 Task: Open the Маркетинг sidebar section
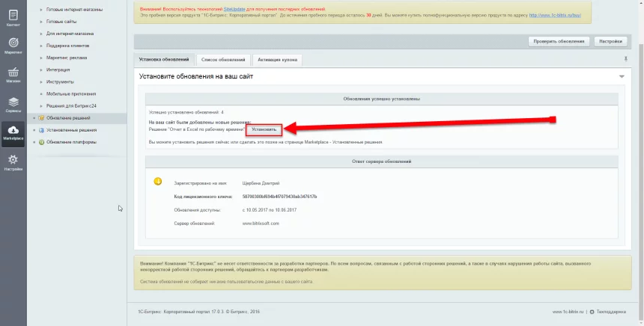coord(13,46)
